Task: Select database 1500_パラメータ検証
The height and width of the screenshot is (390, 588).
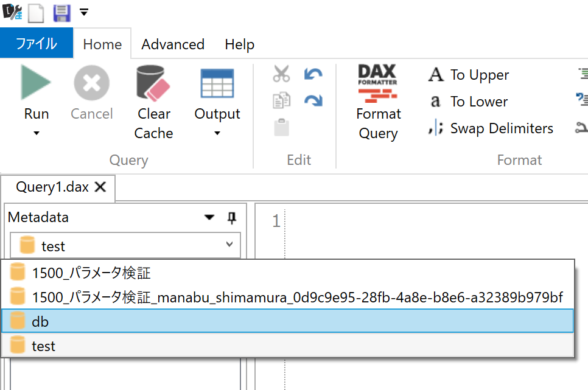Action: 288,273
